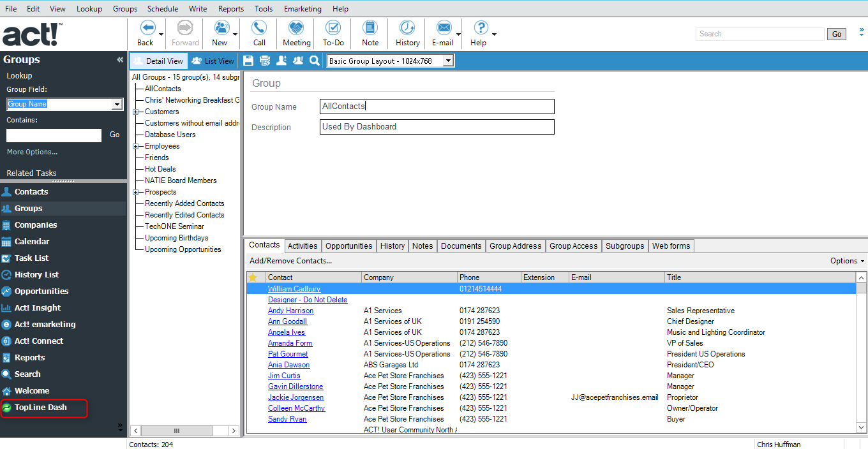Open the Group Field dropdown
This screenshot has height=449, width=868.
[x=117, y=105]
